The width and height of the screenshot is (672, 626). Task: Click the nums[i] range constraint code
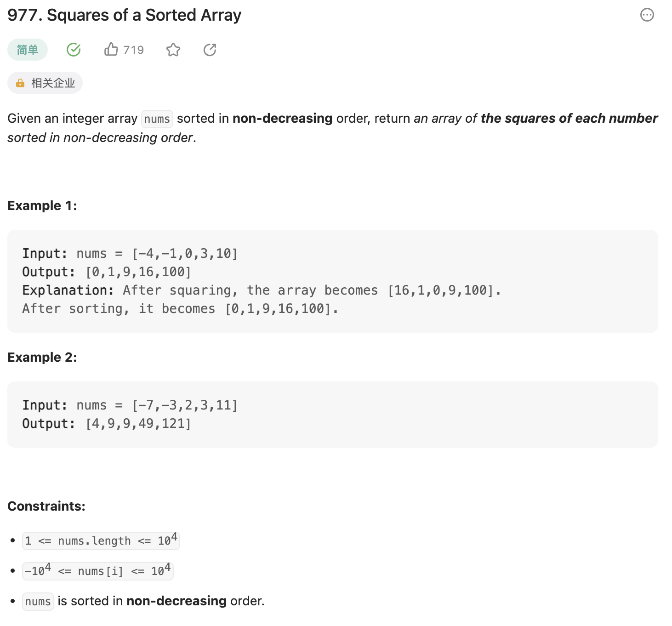(x=97, y=571)
